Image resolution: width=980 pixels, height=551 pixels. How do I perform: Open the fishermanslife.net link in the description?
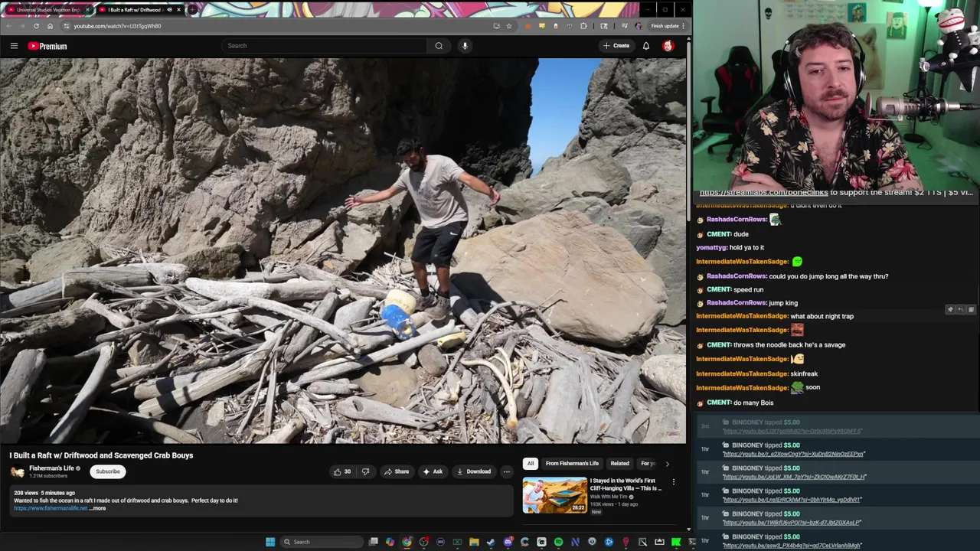51,508
